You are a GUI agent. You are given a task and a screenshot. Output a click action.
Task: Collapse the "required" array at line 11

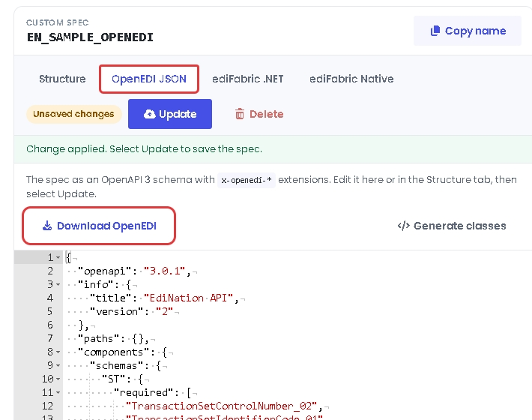(58, 392)
